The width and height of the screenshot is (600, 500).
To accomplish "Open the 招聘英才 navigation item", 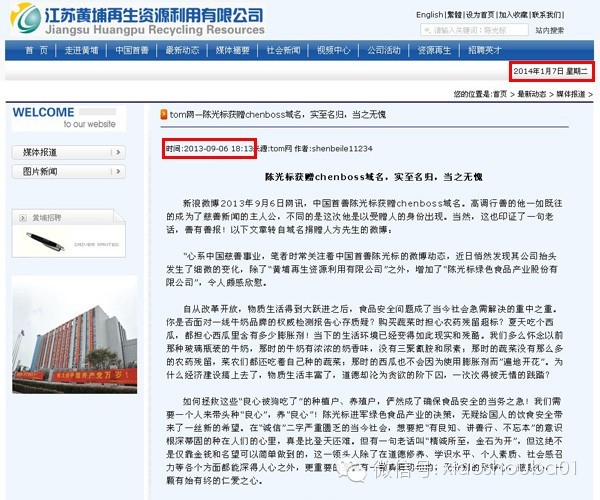I will 485,50.
